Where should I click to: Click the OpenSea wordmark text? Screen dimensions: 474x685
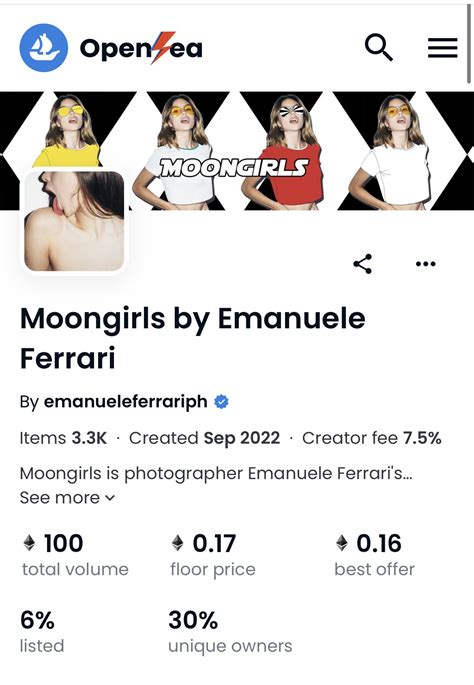[x=141, y=48]
